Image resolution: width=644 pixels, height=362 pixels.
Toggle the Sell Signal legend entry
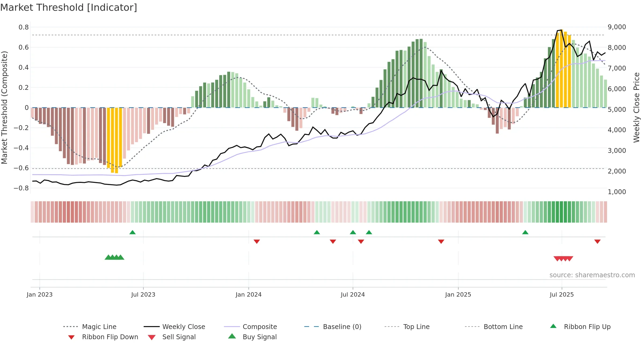click(172, 337)
